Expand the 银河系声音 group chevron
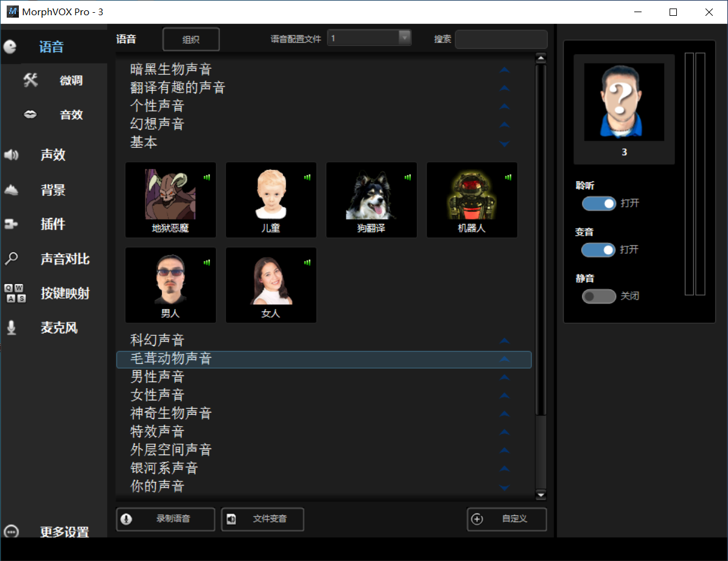Viewport: 728px width, 561px height. tap(505, 469)
